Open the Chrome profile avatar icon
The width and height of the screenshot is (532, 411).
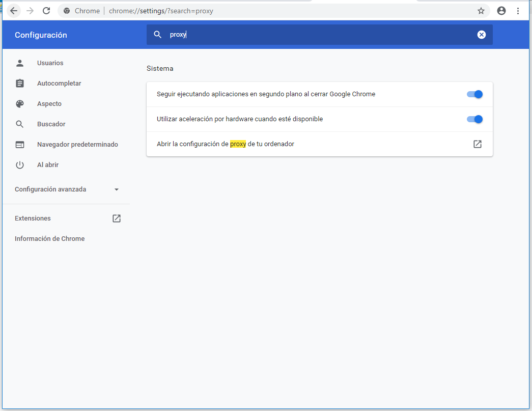[501, 11]
